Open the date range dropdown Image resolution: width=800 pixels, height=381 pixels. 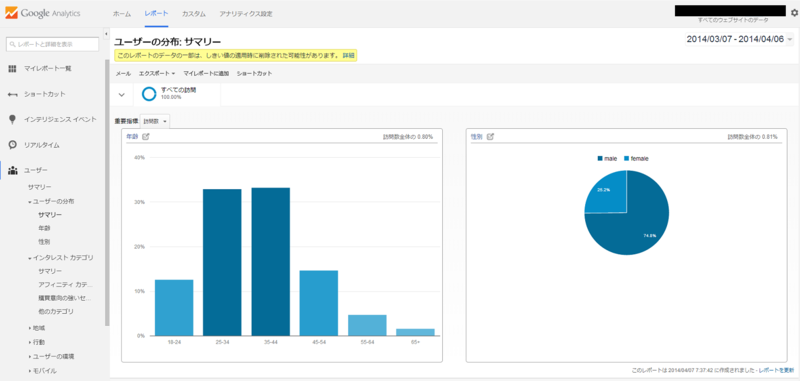click(739, 39)
